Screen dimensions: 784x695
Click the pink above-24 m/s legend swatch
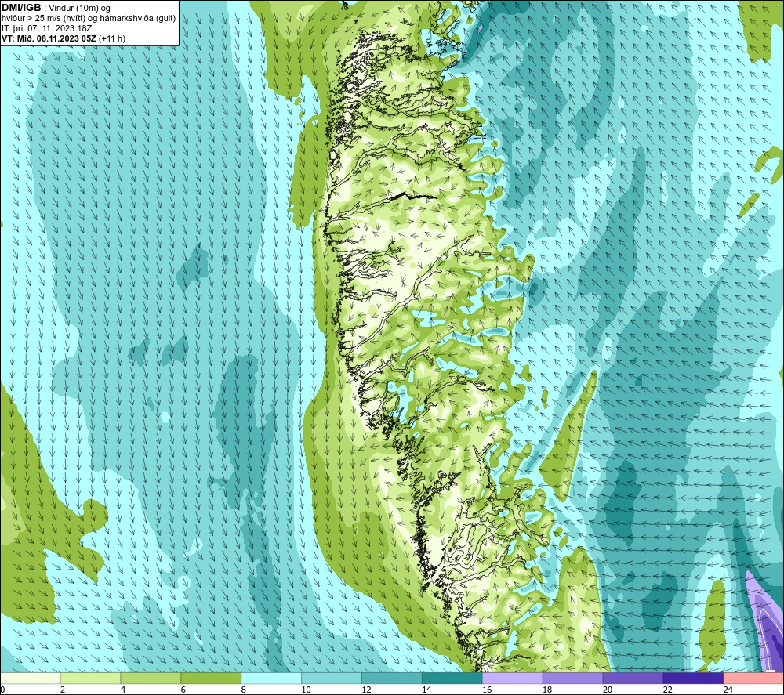click(753, 678)
